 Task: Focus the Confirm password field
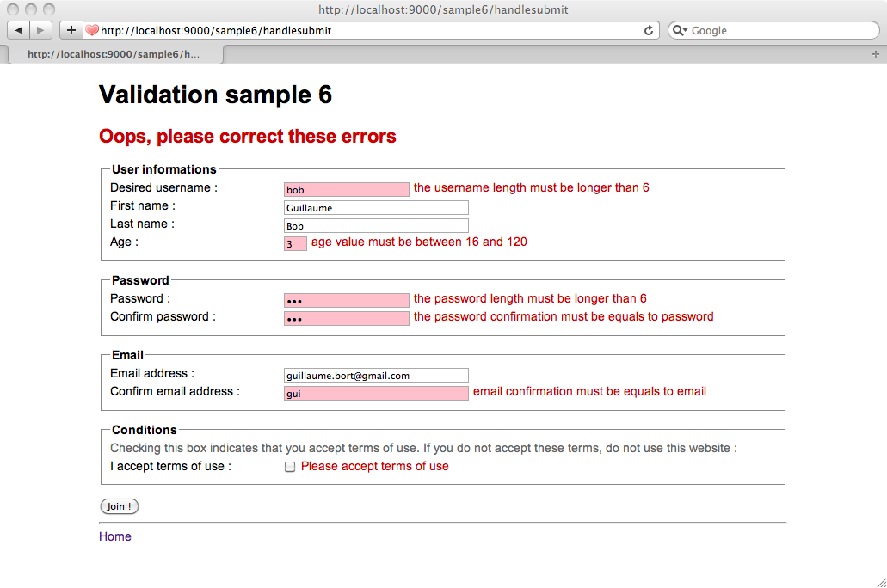click(346, 318)
